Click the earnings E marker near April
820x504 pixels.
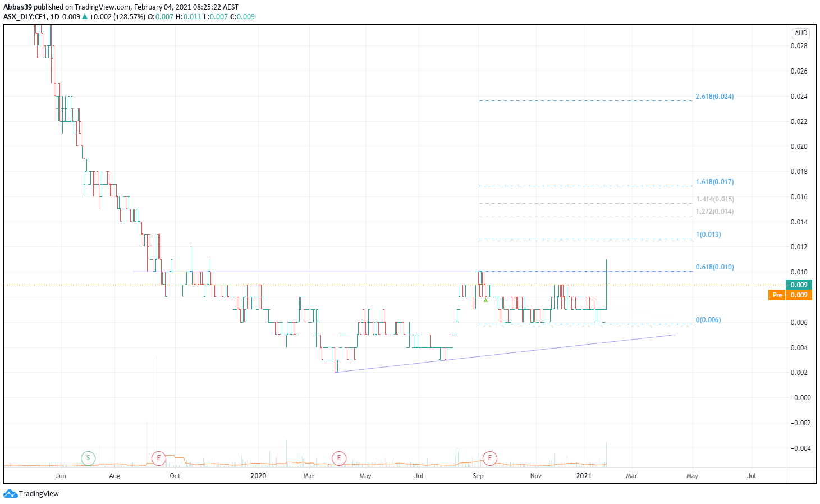pyautogui.click(x=339, y=459)
